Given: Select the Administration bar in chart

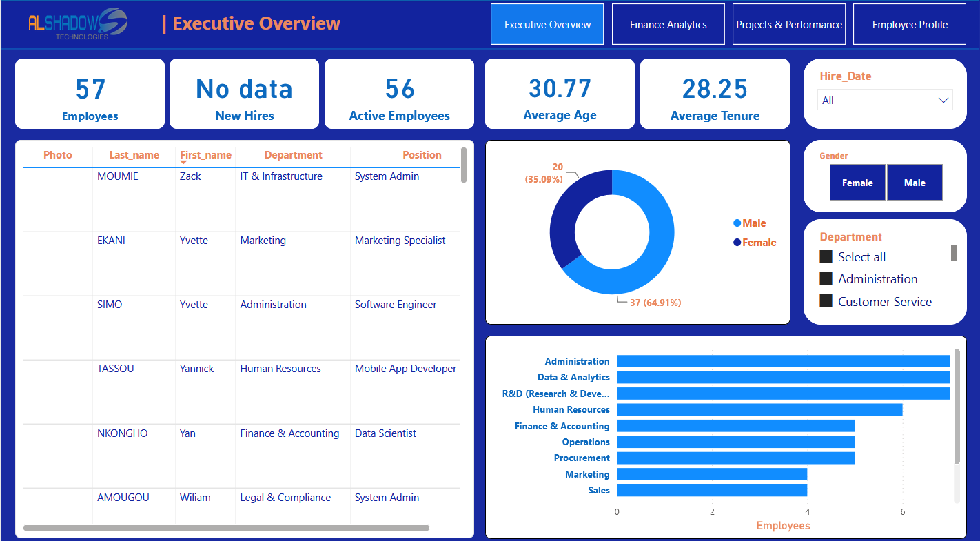Looking at the screenshot, I should 783,361.
